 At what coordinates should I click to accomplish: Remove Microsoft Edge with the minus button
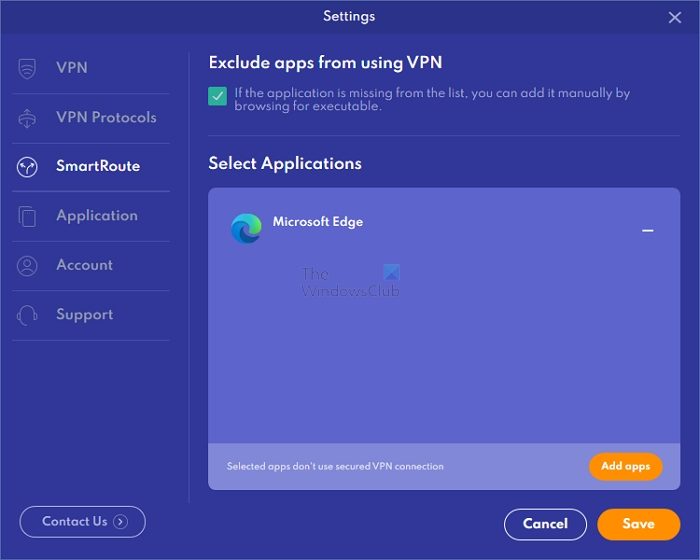click(x=647, y=230)
